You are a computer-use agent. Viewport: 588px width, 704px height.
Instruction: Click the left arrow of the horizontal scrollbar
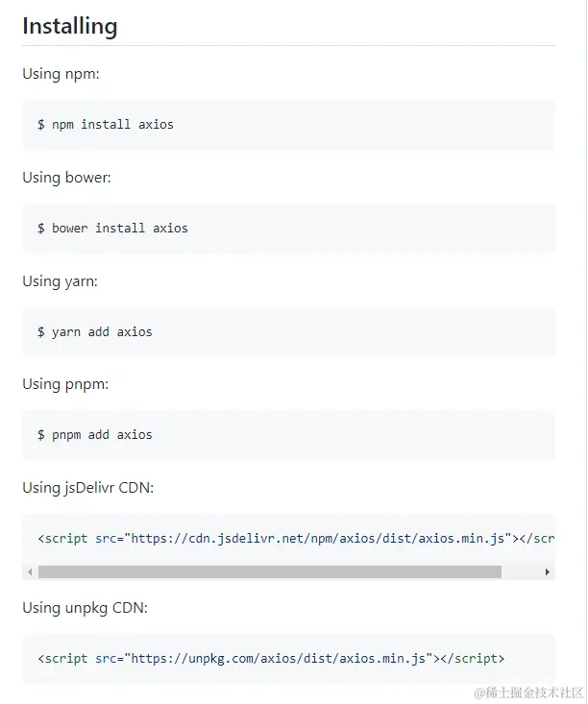(x=30, y=571)
